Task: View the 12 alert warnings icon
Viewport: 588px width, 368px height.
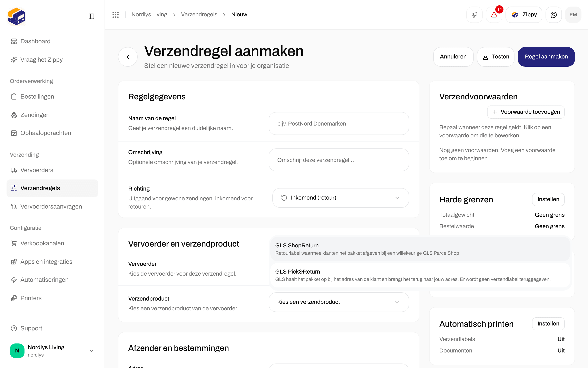Action: (494, 15)
